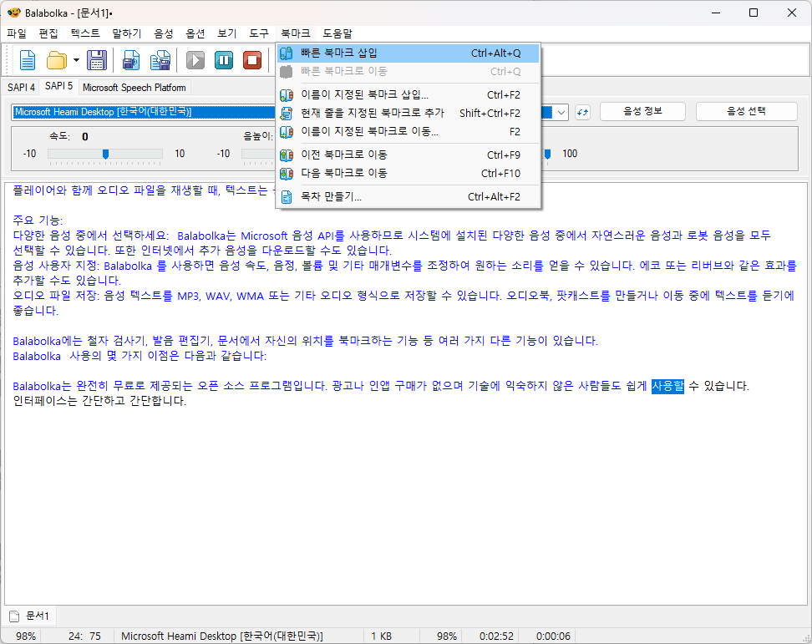812x644 pixels.
Task: Click the icon beside 이름이 지정된 북마크 삽입
Action: pyautogui.click(x=287, y=95)
